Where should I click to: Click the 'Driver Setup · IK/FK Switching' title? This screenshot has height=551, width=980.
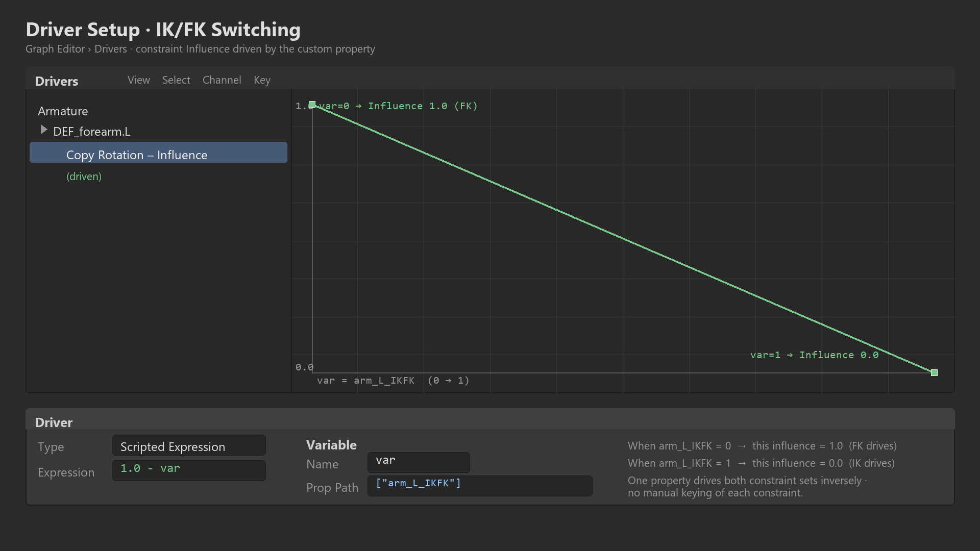pos(163,30)
